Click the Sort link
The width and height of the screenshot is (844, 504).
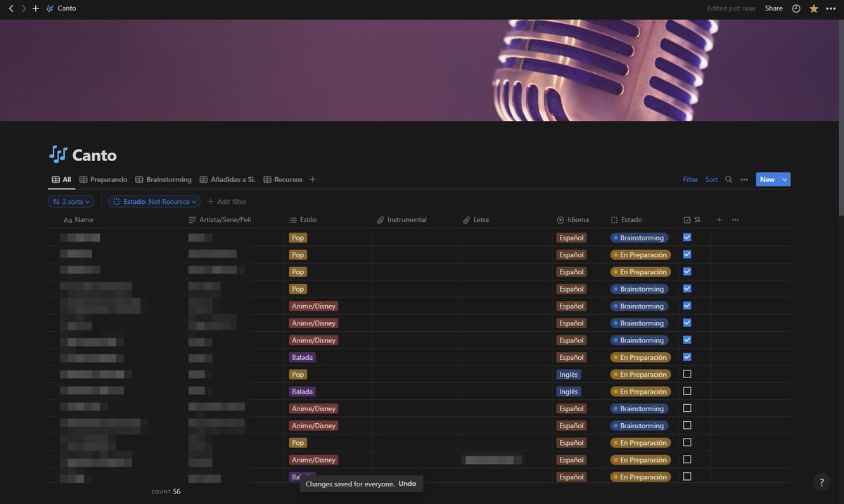pos(712,179)
